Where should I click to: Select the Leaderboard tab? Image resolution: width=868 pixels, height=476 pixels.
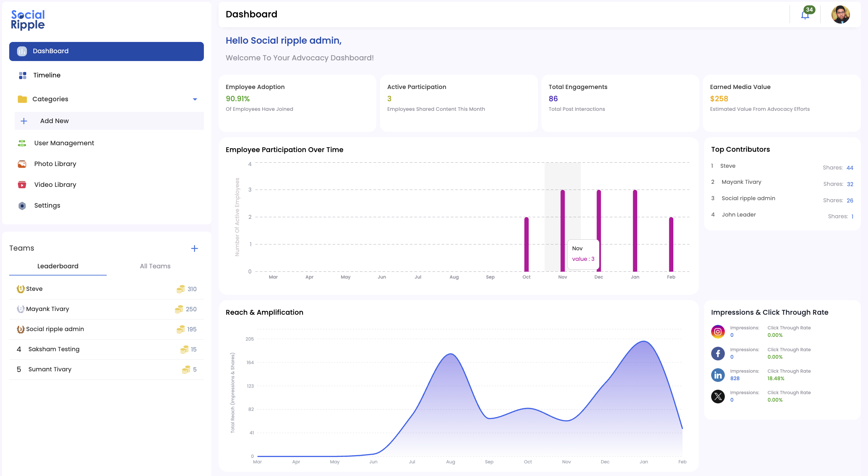pos(58,266)
